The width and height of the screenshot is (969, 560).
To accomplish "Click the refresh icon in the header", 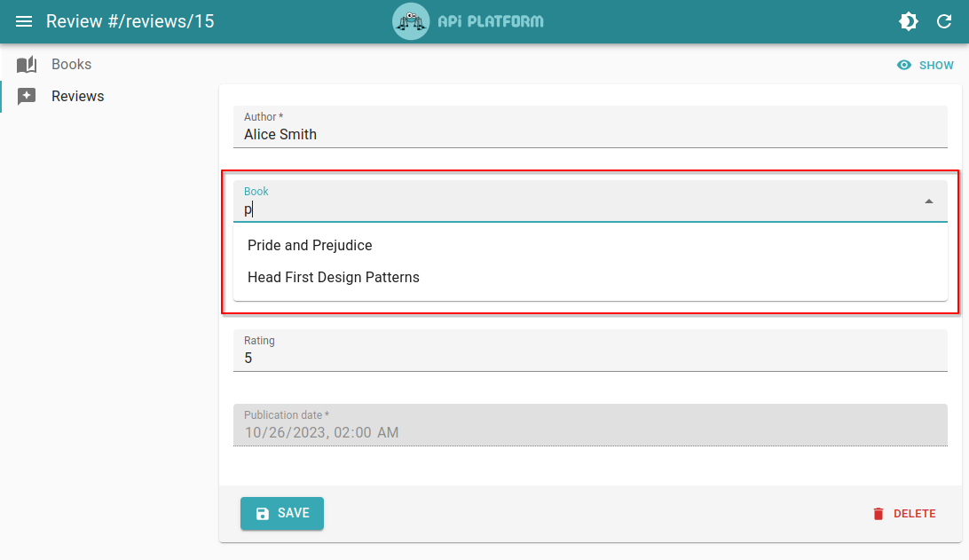I will click(944, 20).
